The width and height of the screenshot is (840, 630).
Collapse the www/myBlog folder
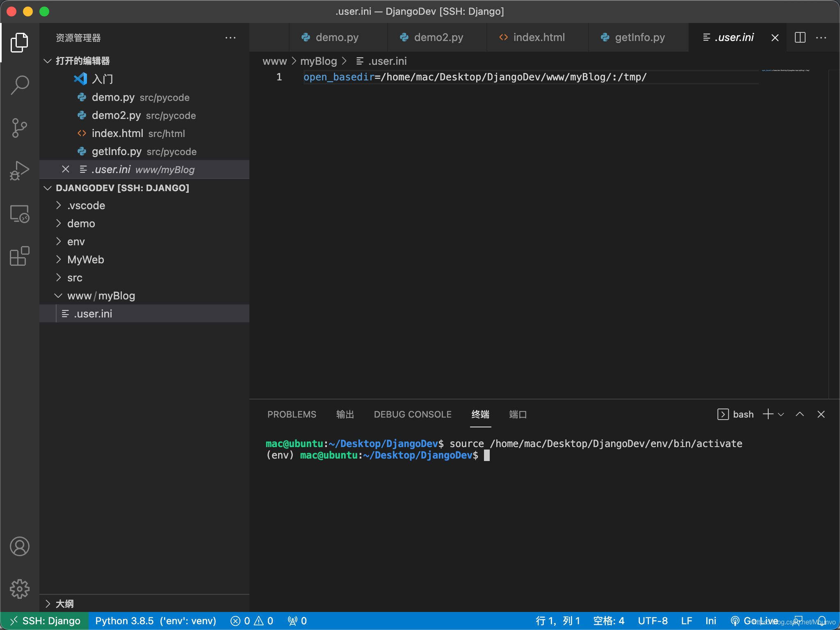click(144, 296)
